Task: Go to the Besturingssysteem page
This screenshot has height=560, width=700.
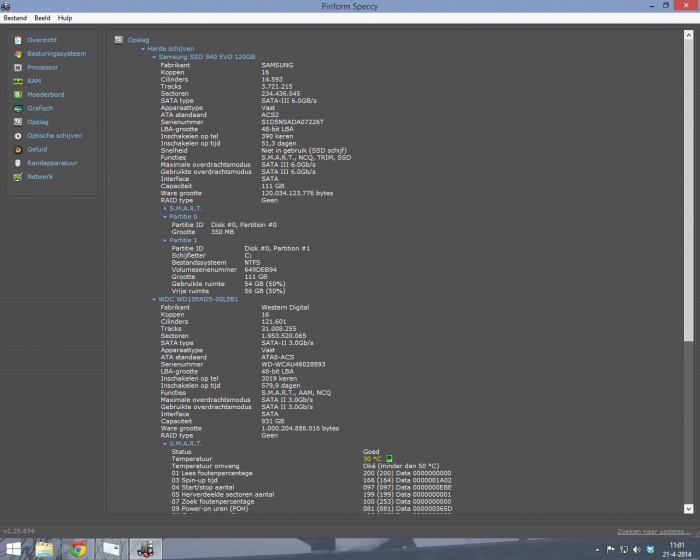Action: (57, 54)
